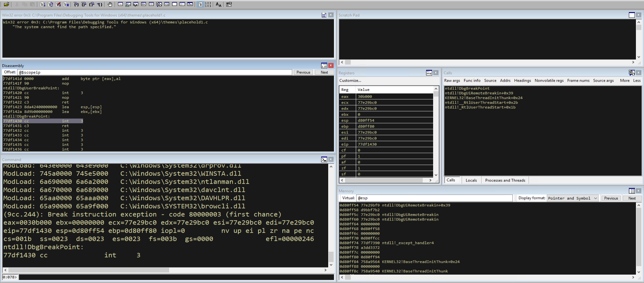This screenshot has height=283, width=644.
Task: Select ntdll!DbgUiRemoteBreakin+0x39 call stack entry
Action: (479, 93)
